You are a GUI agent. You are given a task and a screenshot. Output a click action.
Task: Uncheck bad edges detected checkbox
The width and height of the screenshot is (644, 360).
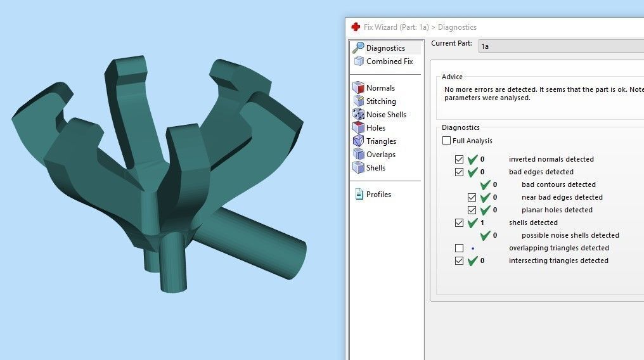459,172
